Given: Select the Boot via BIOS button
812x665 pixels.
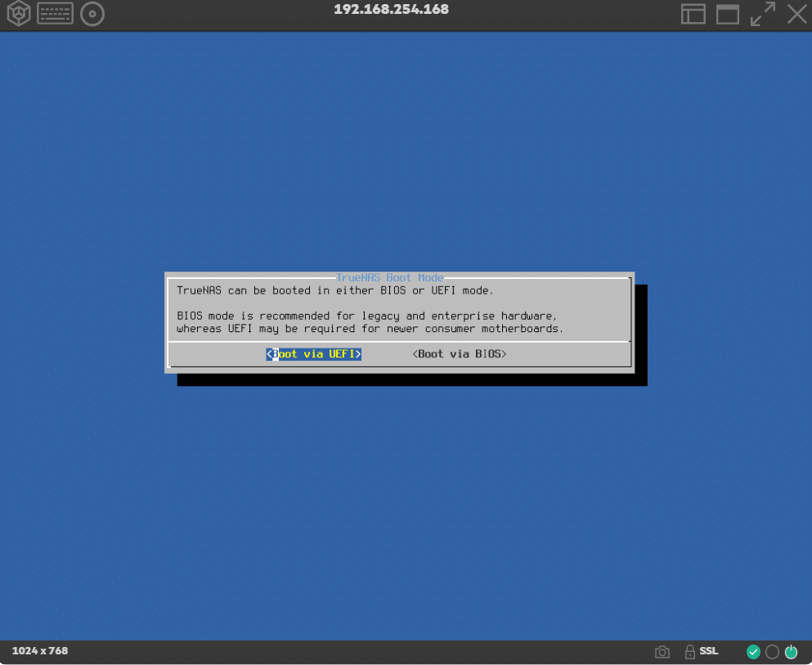Looking at the screenshot, I should click(460, 354).
